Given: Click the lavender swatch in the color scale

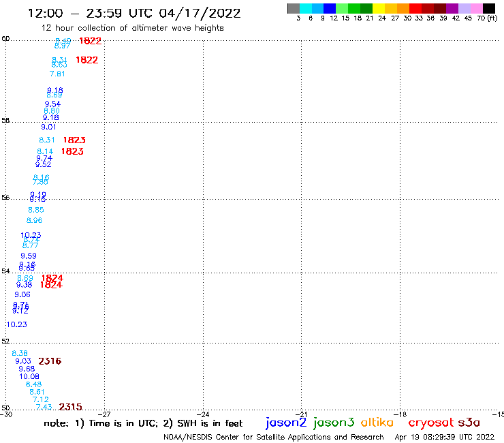Looking at the screenshot, I should 464,8.
